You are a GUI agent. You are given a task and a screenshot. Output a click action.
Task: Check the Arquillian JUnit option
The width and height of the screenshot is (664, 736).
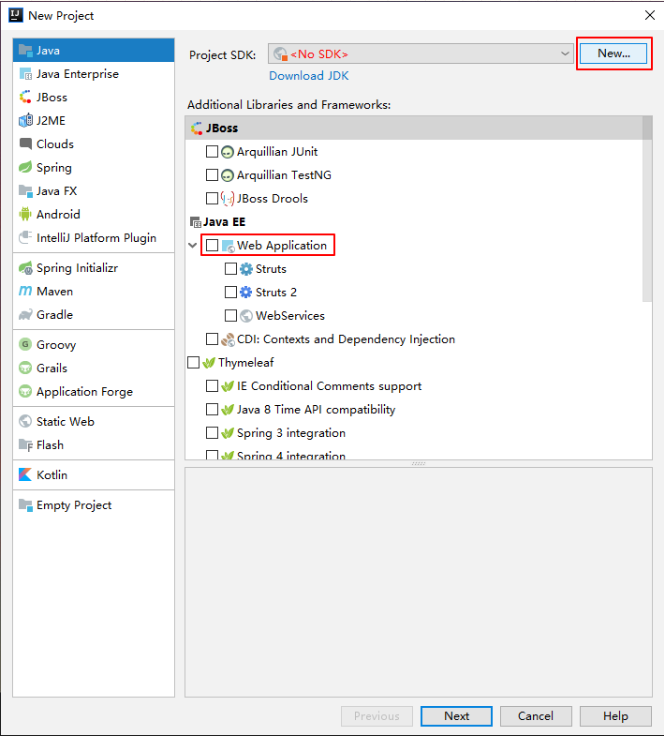point(212,152)
